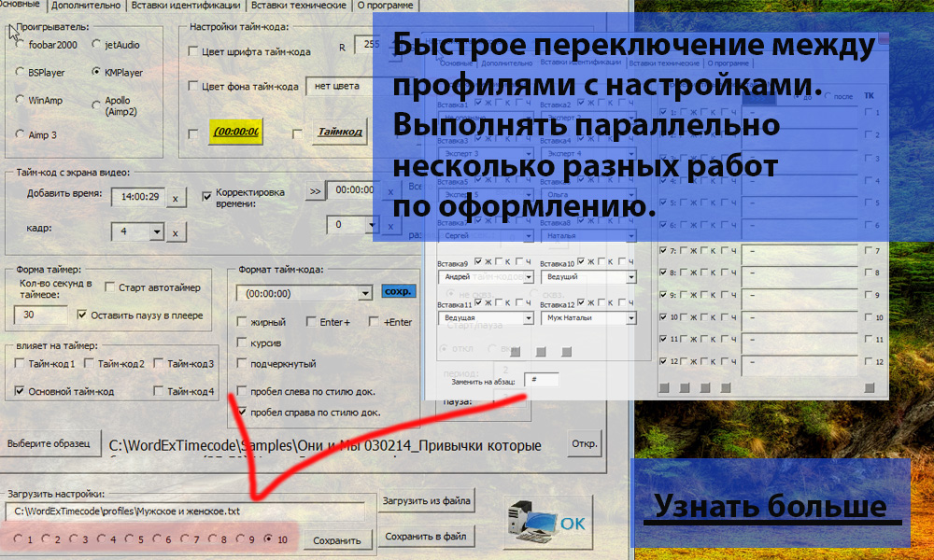Screen dimensions: 934x560
Task: Toggle ТК 12 checkbox in second window
Action: [868, 361]
